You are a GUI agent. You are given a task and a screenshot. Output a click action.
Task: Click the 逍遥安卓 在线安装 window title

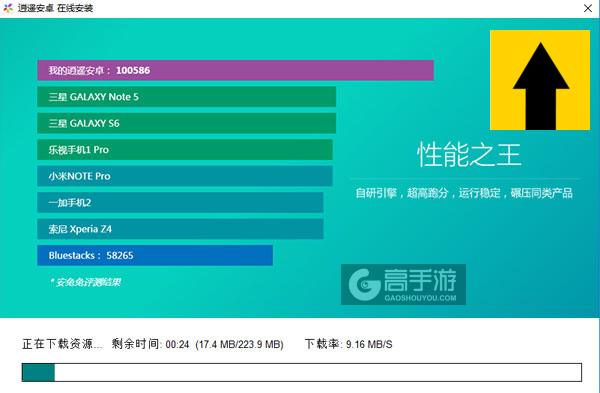tap(55, 8)
